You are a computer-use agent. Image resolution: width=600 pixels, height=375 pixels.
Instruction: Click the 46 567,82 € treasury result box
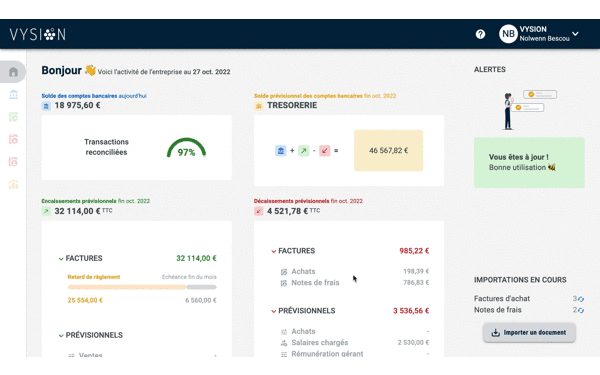point(388,150)
